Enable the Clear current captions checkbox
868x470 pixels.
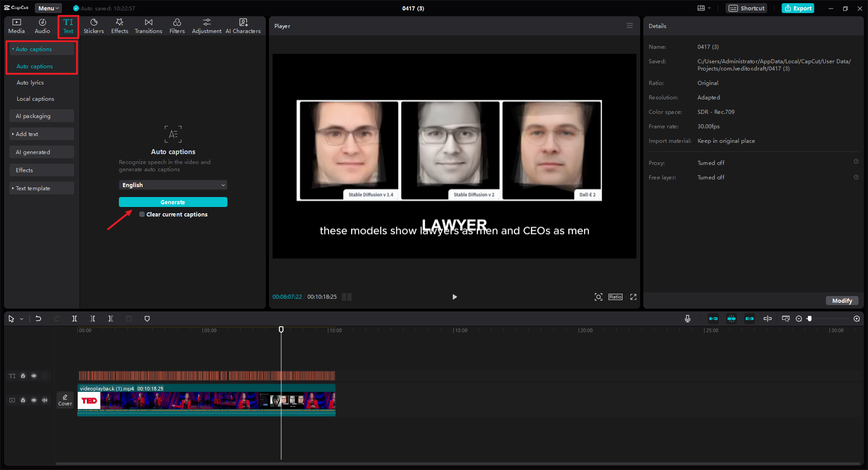[x=142, y=215]
